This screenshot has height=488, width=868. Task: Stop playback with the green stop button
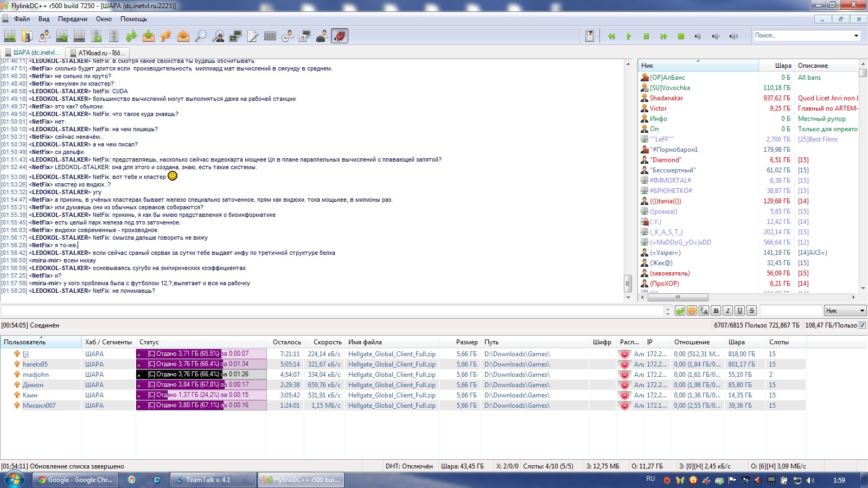click(x=681, y=36)
